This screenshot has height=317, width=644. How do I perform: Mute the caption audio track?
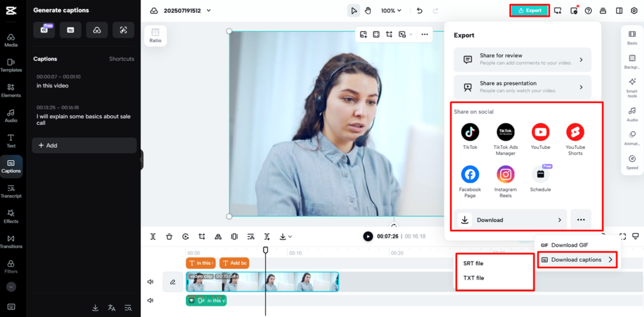[150, 300]
